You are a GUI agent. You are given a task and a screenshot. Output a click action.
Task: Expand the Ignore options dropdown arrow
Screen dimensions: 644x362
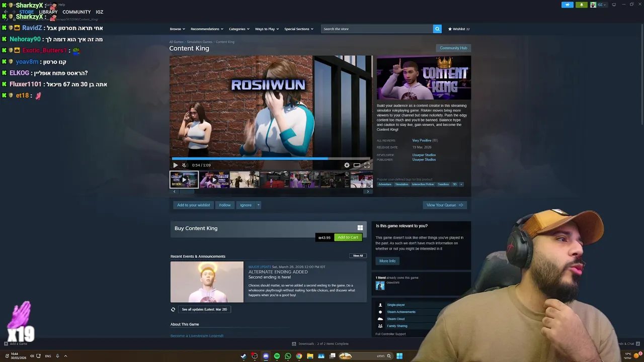259,205
